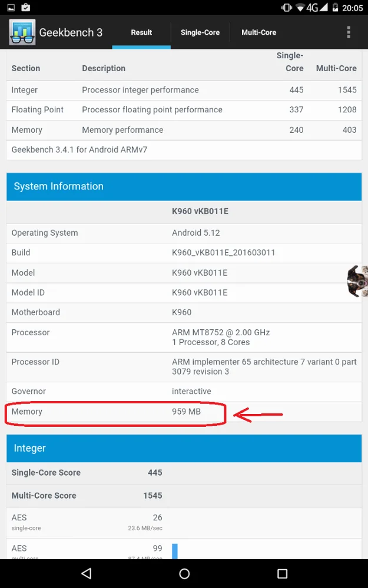Switch to the Multi-Core tab
The image size is (368, 588).
pyautogui.click(x=258, y=32)
